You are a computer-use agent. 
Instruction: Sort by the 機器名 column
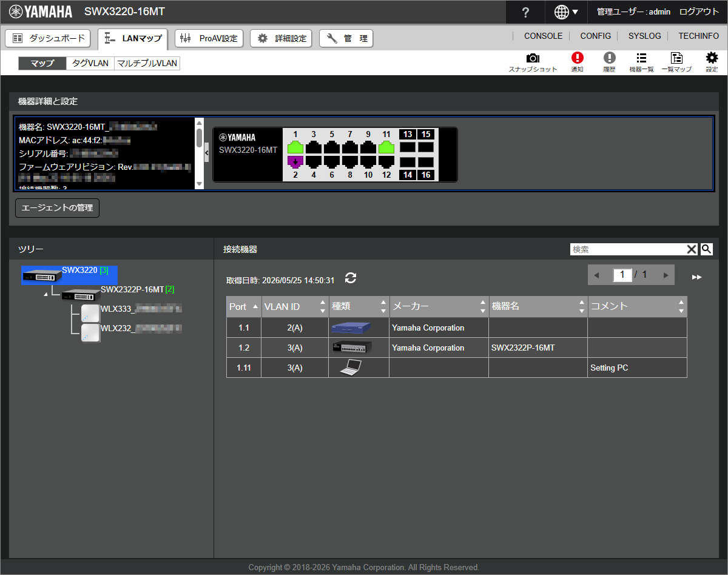[538, 307]
